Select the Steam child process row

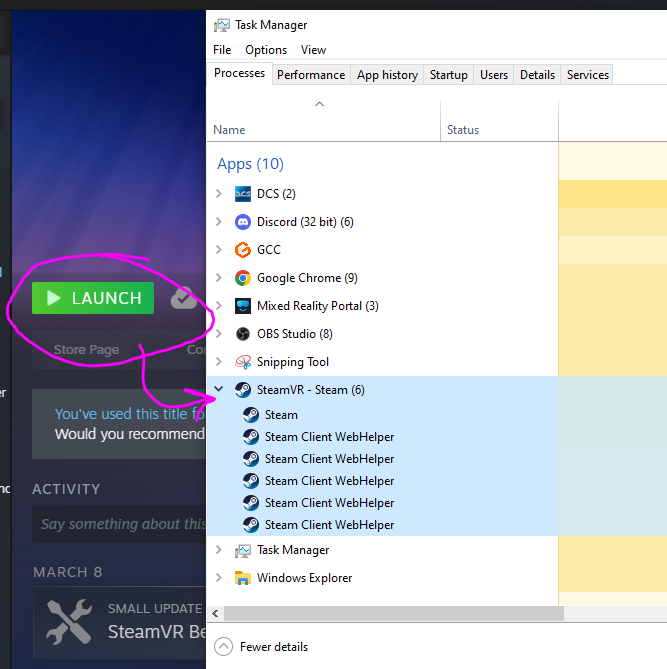pyautogui.click(x=382, y=415)
